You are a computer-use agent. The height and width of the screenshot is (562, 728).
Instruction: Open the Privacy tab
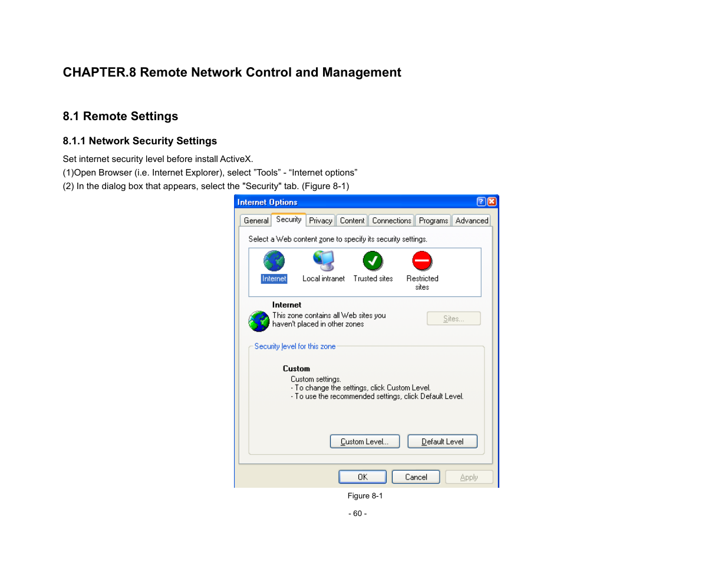coord(321,220)
